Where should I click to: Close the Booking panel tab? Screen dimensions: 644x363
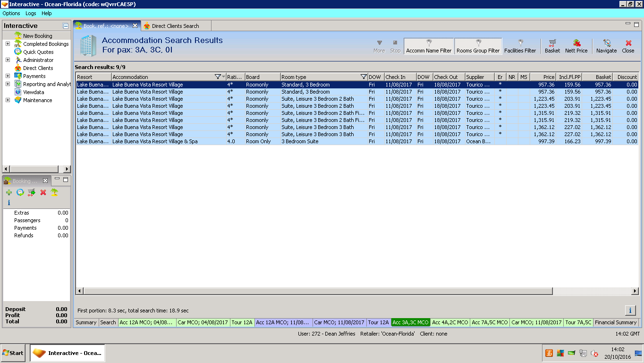tap(45, 181)
